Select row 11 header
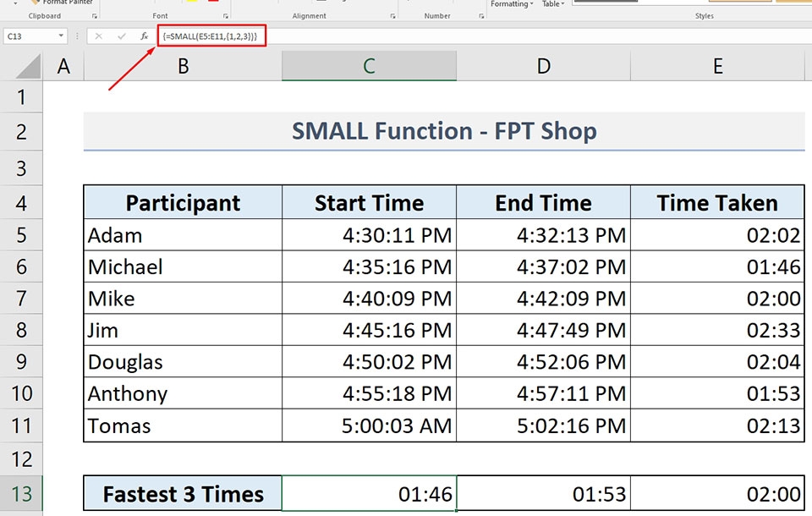The width and height of the screenshot is (812, 516). click(x=21, y=425)
